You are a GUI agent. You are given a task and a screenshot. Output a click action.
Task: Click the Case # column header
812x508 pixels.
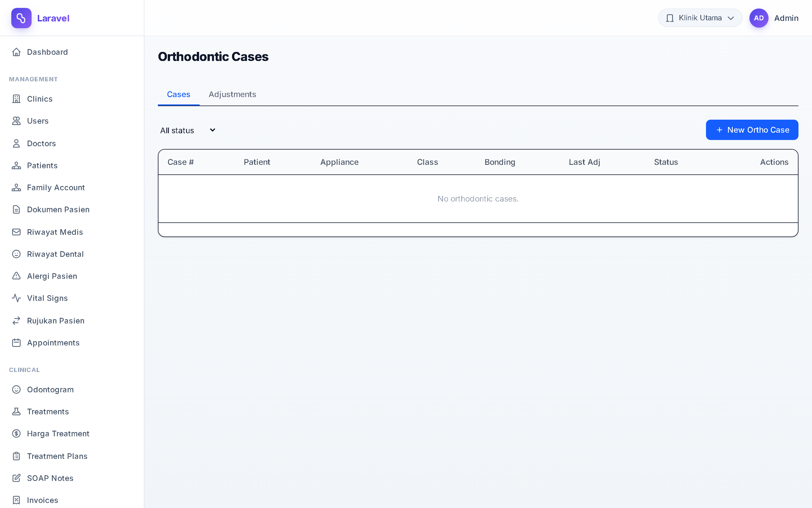[x=180, y=162]
